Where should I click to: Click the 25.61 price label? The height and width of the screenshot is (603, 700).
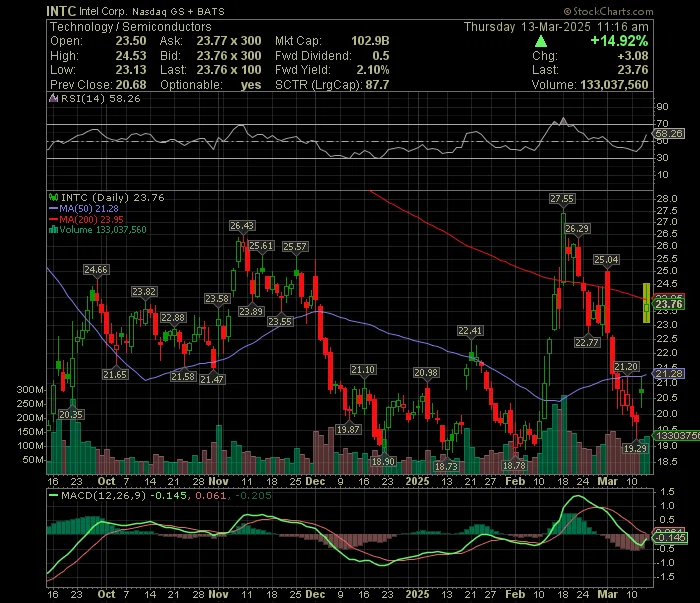click(x=261, y=245)
